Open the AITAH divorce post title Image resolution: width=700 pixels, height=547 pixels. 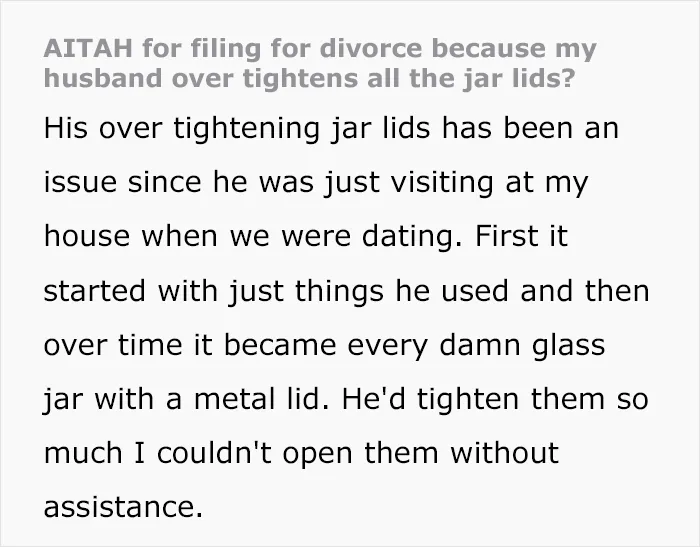pos(320,63)
